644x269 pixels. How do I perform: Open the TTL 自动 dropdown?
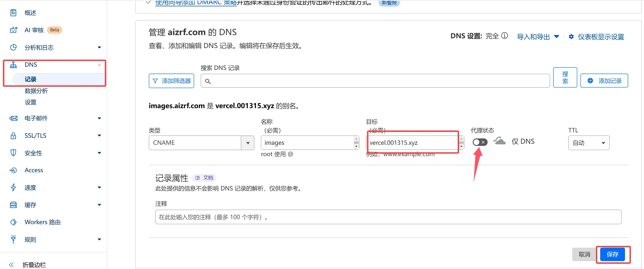click(x=589, y=143)
